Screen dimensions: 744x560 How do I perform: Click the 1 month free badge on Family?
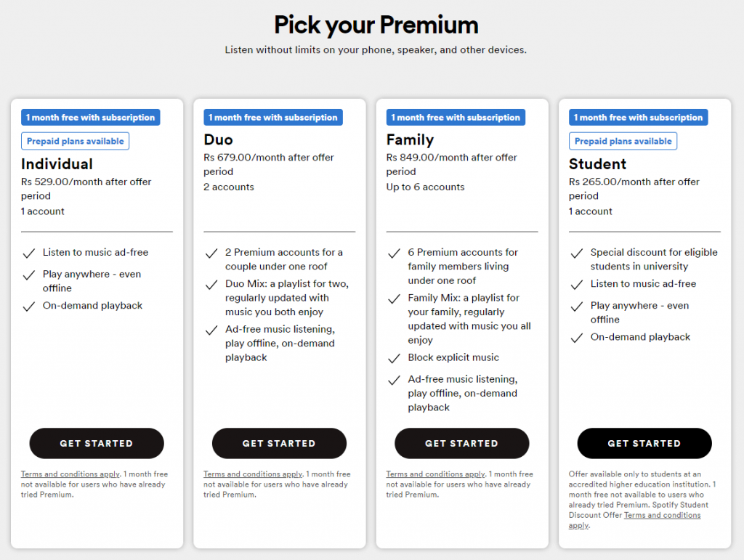click(456, 117)
